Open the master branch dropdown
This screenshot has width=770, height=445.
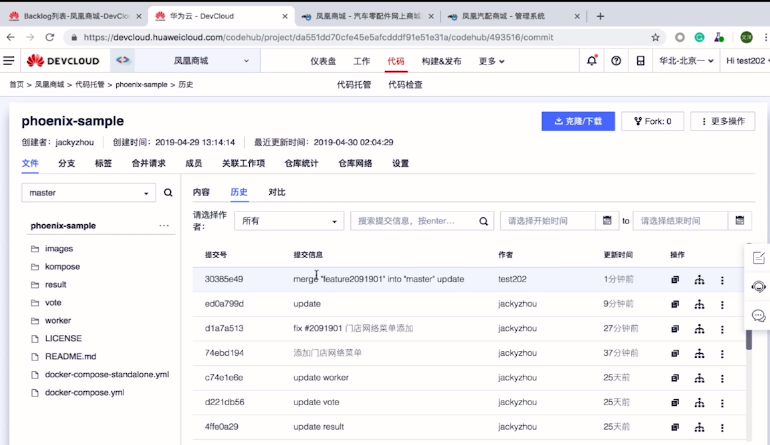[88, 193]
